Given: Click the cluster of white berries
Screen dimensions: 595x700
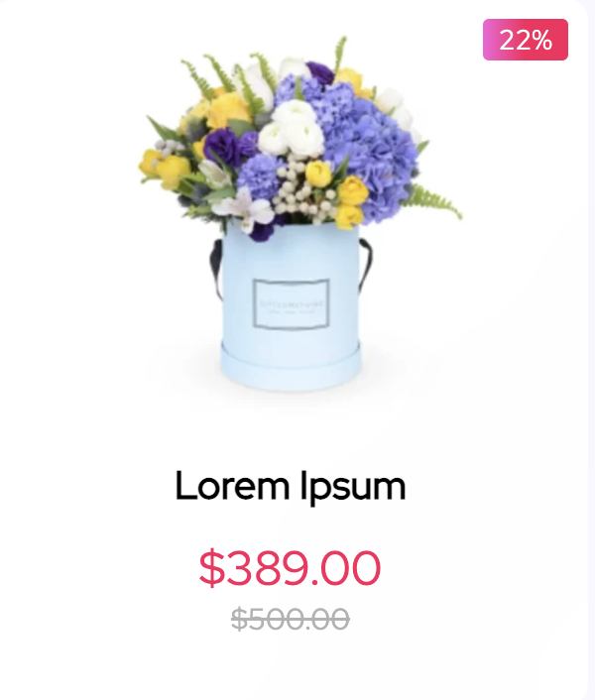Looking at the screenshot, I should coord(303,189).
